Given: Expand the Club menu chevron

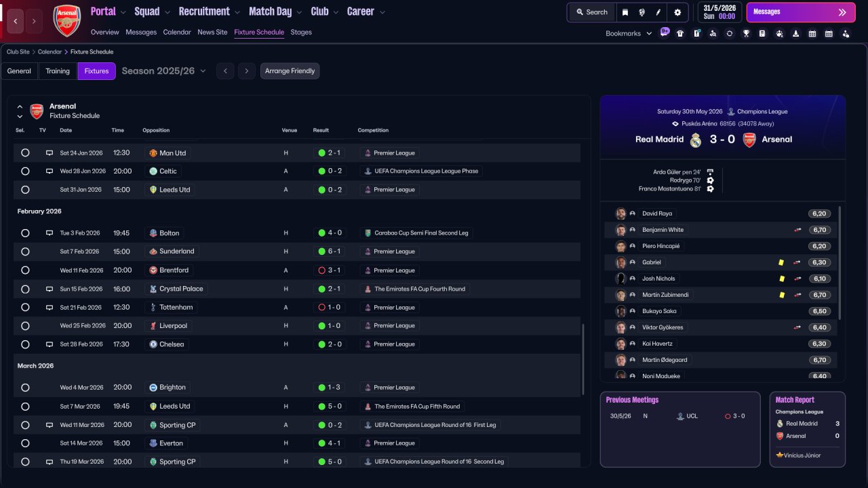Looking at the screenshot, I should tap(336, 12).
